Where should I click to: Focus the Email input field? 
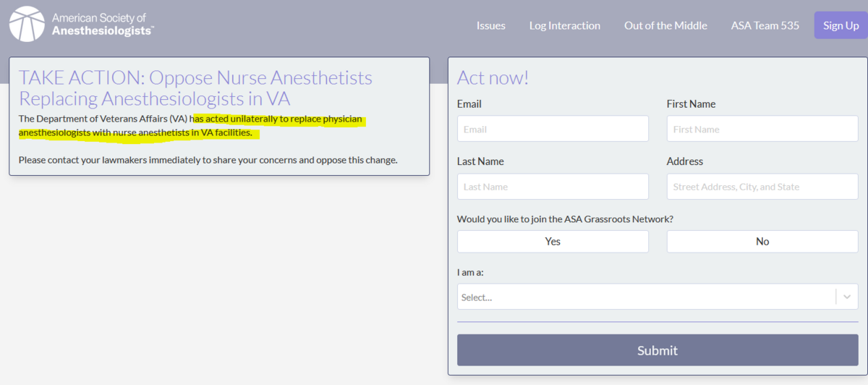[553, 130]
